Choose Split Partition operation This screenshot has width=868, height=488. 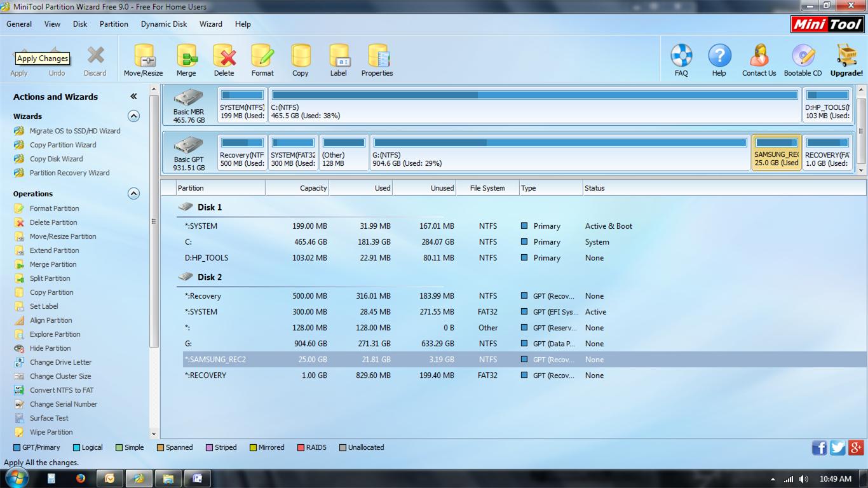pos(50,278)
